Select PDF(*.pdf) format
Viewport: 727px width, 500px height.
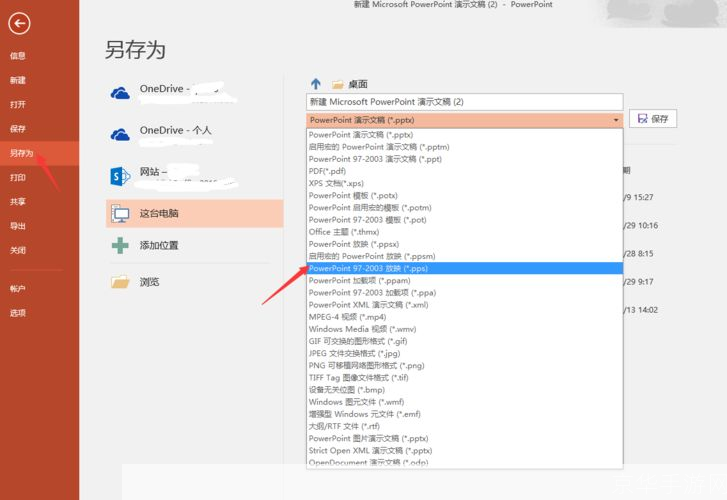[465, 171]
